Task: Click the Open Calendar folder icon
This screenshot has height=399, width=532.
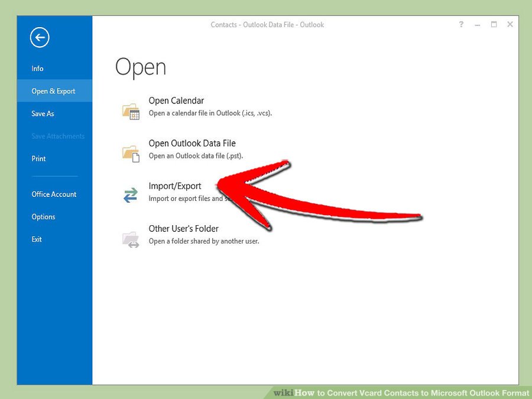Action: [131, 111]
